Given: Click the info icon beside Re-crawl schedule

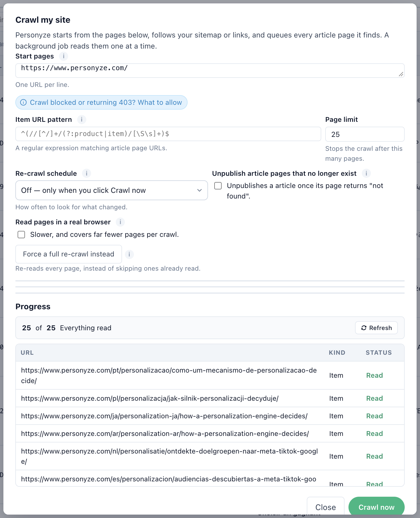Looking at the screenshot, I should point(87,173).
